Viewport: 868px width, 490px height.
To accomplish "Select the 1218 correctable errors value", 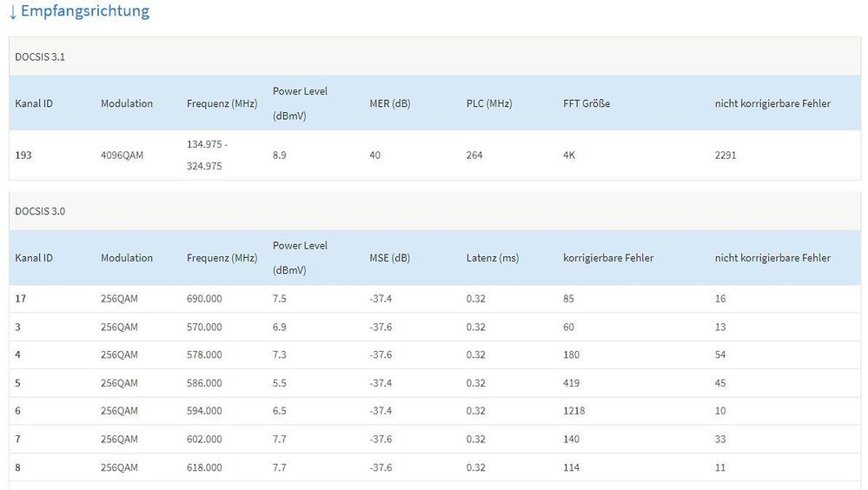I will tap(574, 411).
